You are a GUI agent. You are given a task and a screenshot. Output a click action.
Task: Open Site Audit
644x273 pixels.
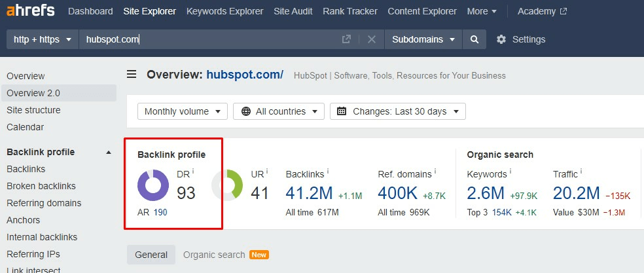point(293,11)
